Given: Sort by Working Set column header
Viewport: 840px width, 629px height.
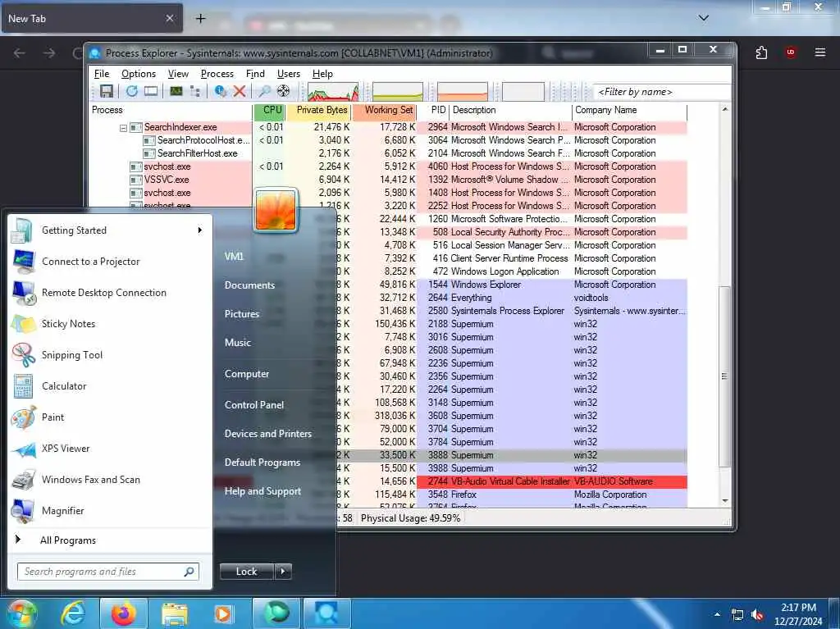Looking at the screenshot, I should coord(384,110).
